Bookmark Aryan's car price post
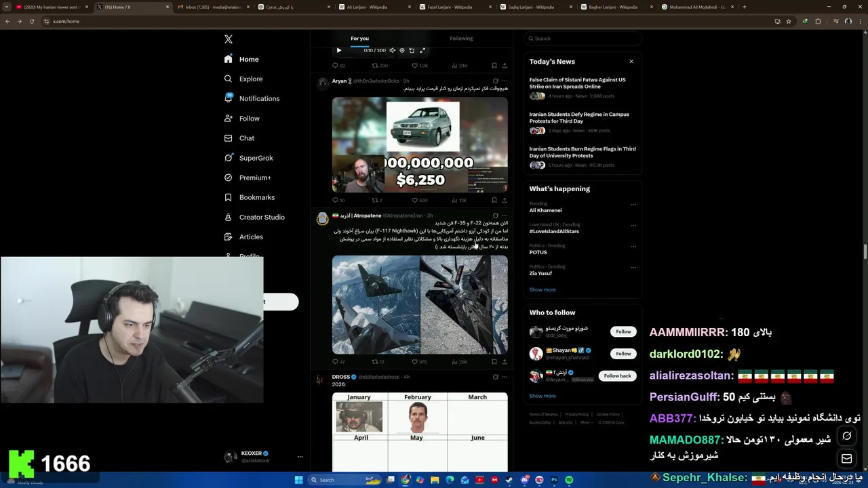The width and height of the screenshot is (868, 488). pos(494,200)
